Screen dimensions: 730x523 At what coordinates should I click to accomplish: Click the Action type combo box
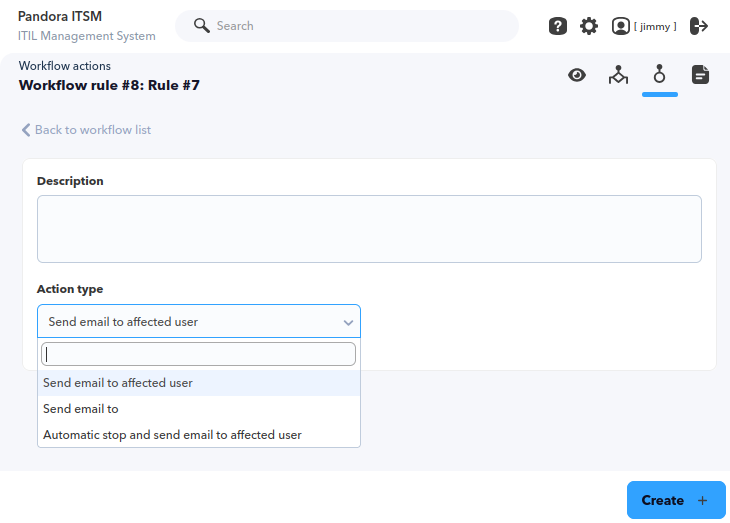(x=199, y=321)
